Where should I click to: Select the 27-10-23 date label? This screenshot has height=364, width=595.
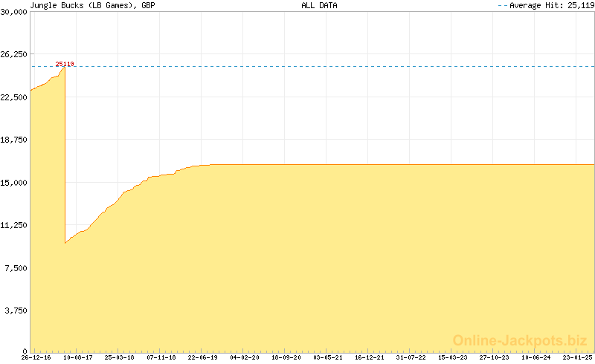(x=494, y=358)
